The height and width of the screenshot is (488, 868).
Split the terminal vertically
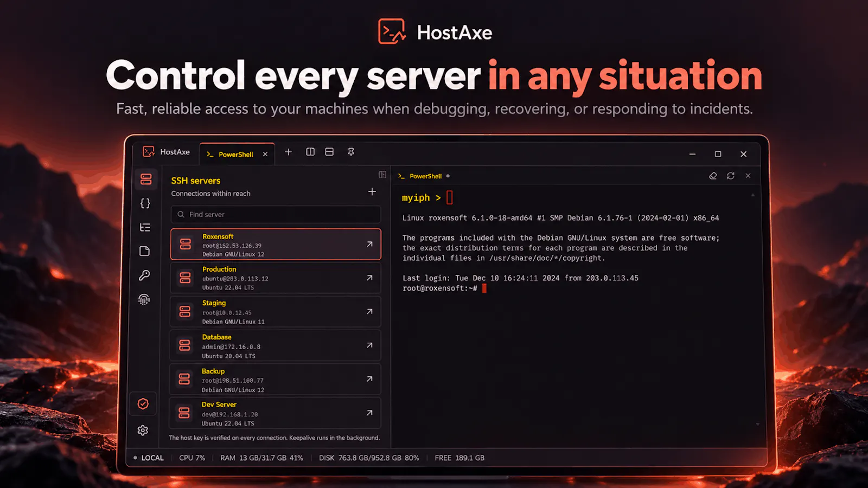click(x=310, y=152)
